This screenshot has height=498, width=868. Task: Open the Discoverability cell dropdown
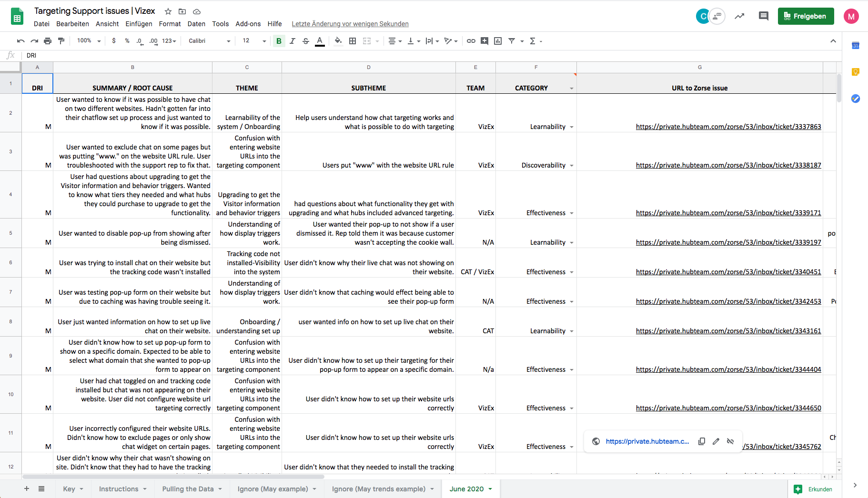pyautogui.click(x=572, y=166)
